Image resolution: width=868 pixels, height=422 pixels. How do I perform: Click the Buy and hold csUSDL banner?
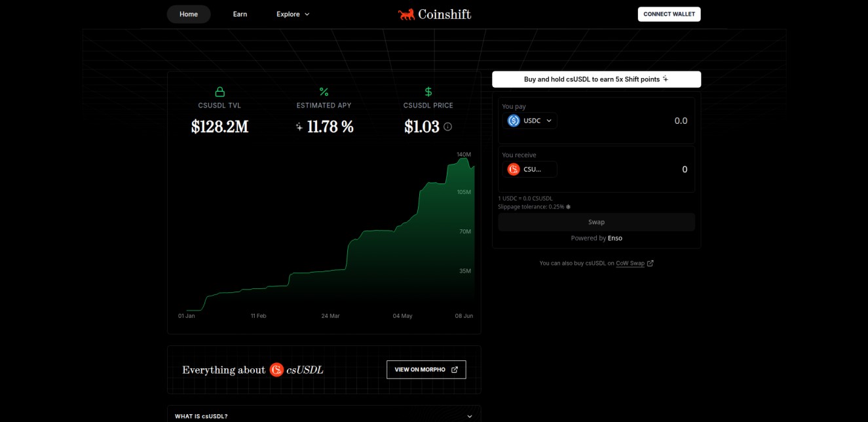(x=596, y=79)
